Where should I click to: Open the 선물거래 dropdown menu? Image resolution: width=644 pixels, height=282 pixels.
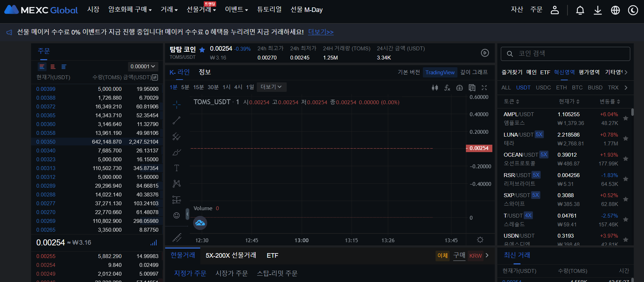point(201,10)
